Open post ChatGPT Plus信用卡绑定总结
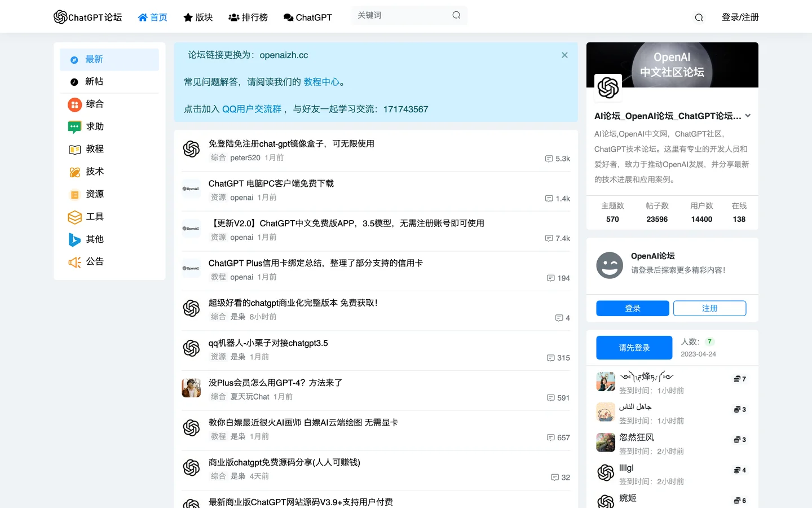The height and width of the screenshot is (508, 812). pos(315,263)
